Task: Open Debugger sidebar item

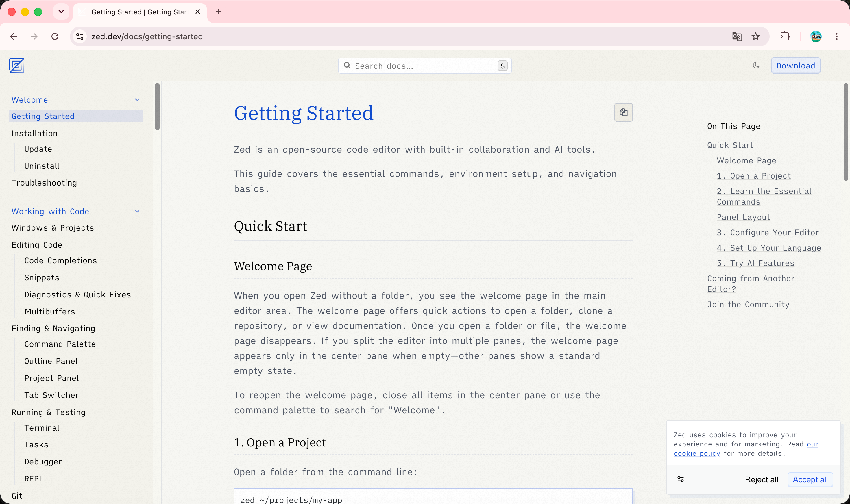Action: tap(43, 462)
